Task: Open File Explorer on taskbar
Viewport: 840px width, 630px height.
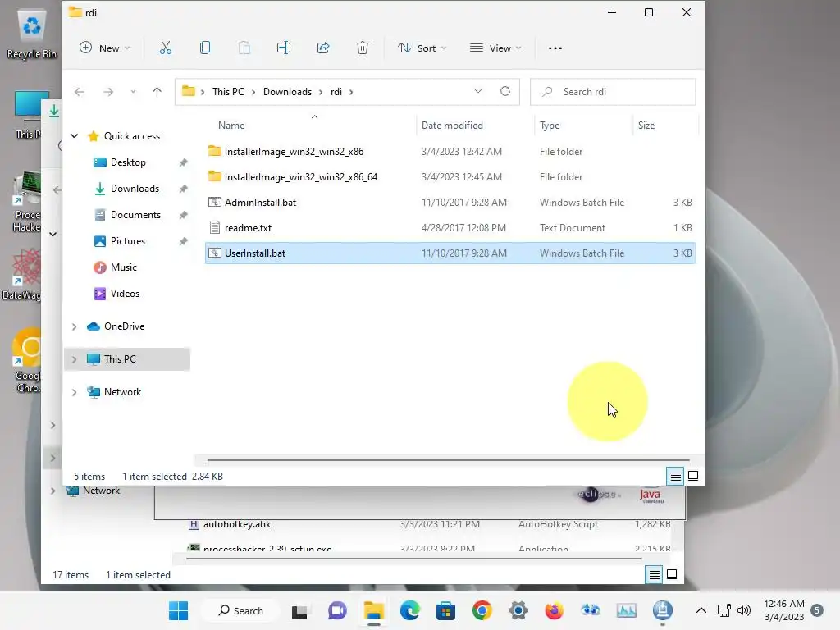Action: pyautogui.click(x=374, y=610)
